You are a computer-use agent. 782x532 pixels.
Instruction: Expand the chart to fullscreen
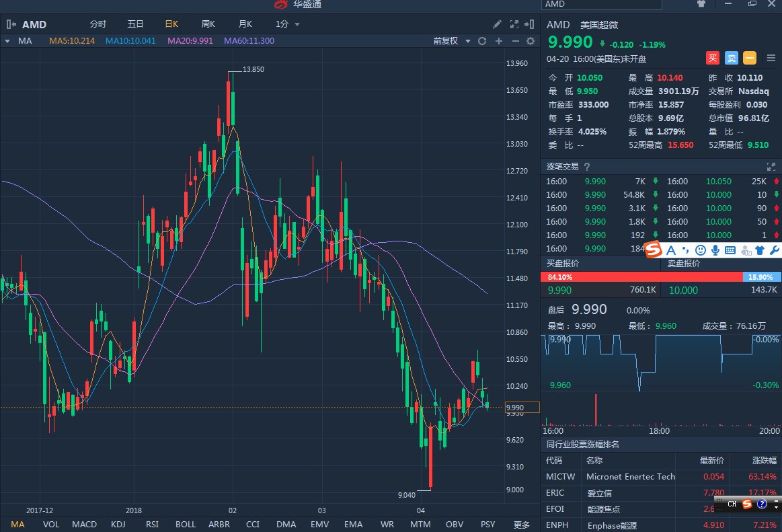(514, 24)
